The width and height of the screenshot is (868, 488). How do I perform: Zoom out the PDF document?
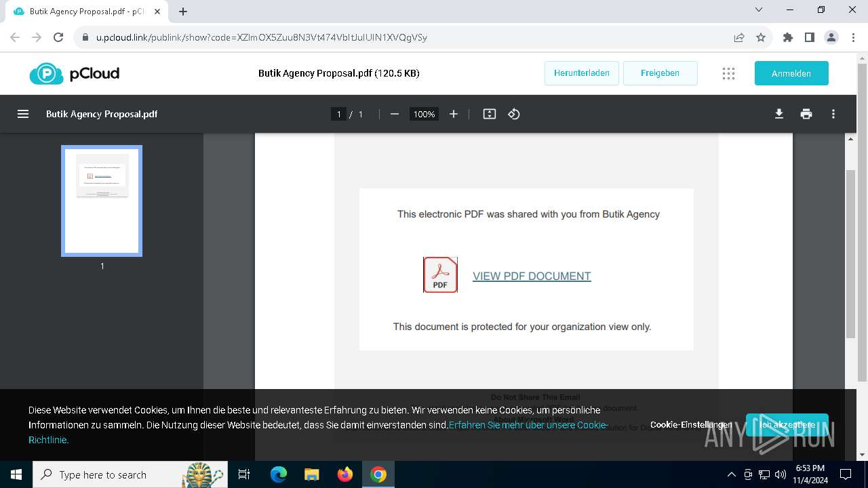click(395, 114)
